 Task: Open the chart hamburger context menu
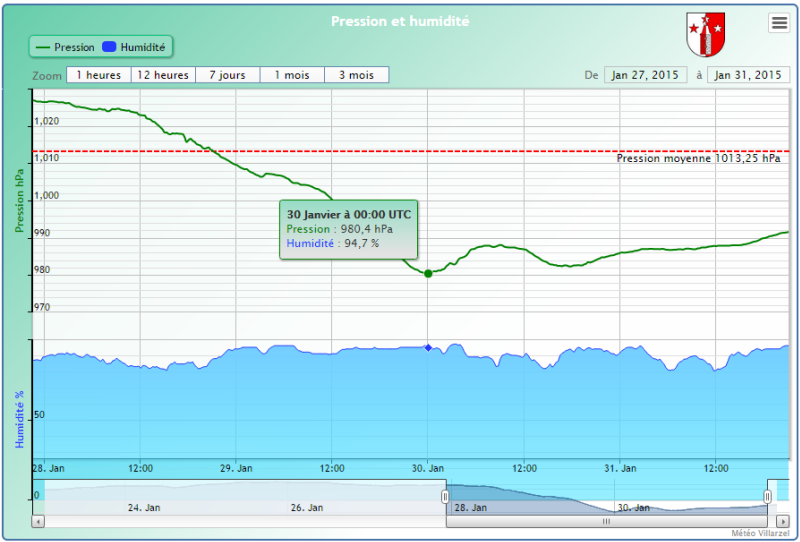(x=779, y=24)
